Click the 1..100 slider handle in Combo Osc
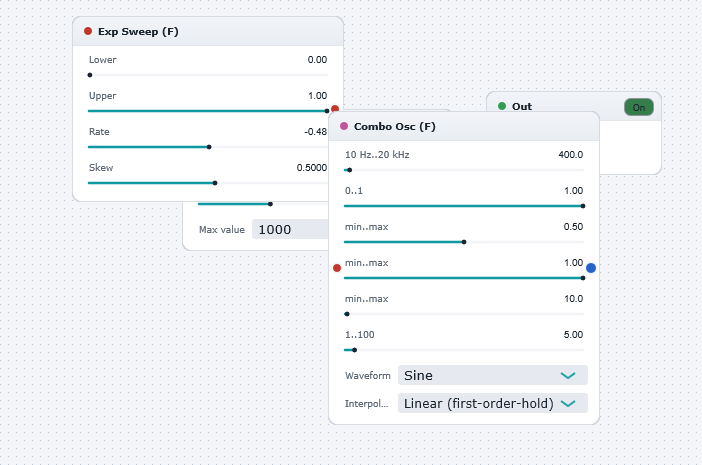The height and width of the screenshot is (465, 702). point(355,350)
